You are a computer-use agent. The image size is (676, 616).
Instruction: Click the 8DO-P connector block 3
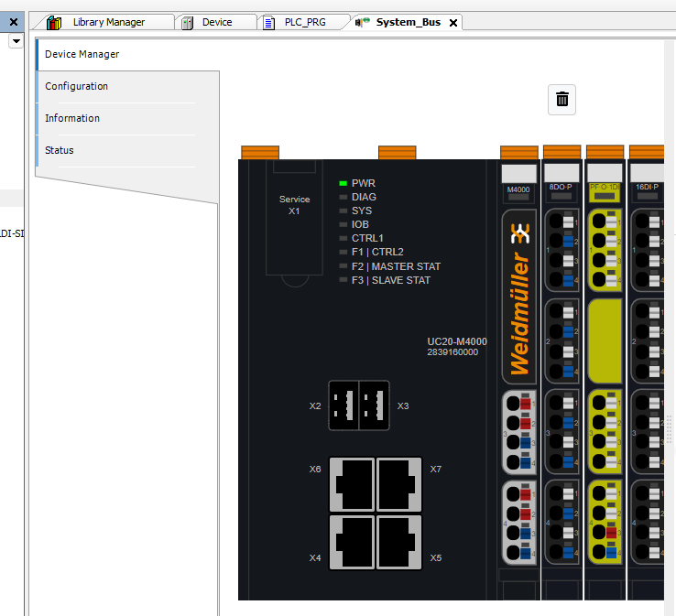[x=562, y=432]
